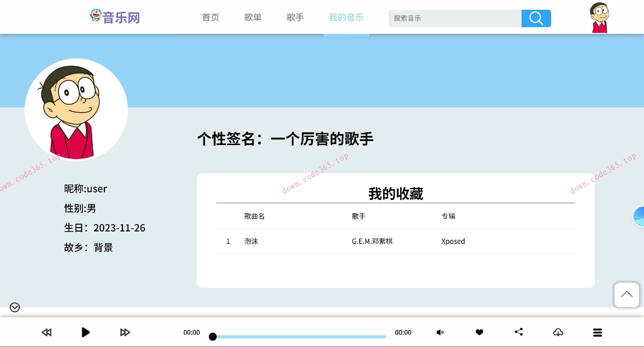
Task: Switch to the 首页 navigation tab
Action: pyautogui.click(x=210, y=17)
